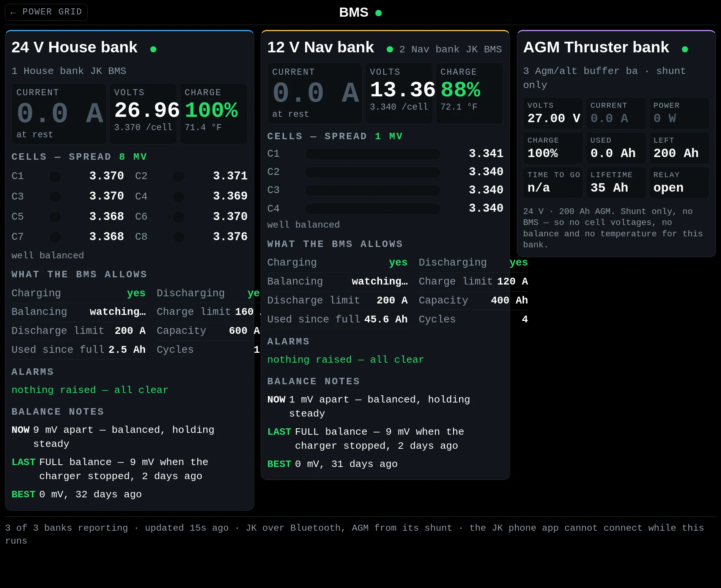Click AGM lifetime 35 Ah tile

[x=616, y=182]
